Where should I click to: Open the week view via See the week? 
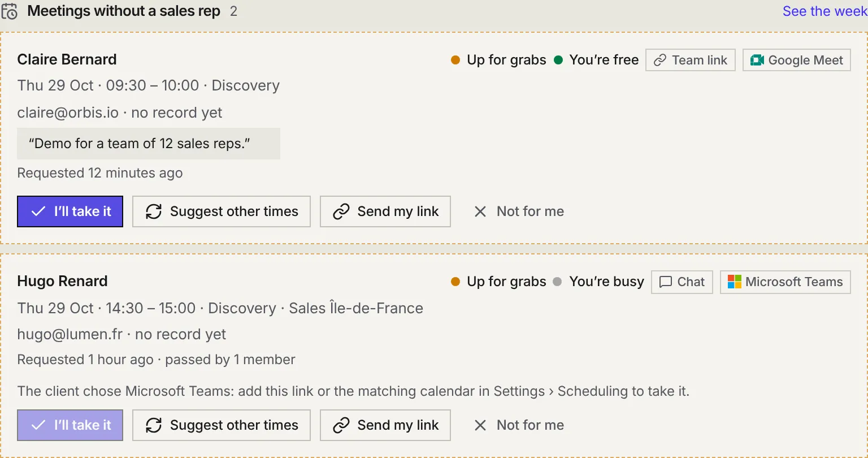pyautogui.click(x=824, y=11)
